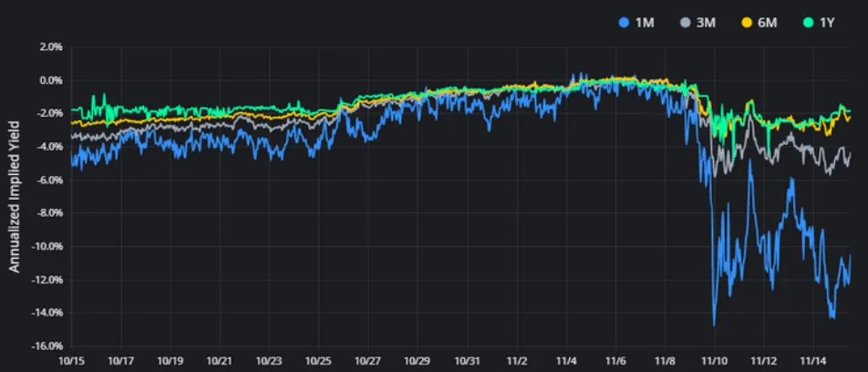This screenshot has height=372, width=868.
Task: Click the 11/8 date label
Action: [665, 360]
